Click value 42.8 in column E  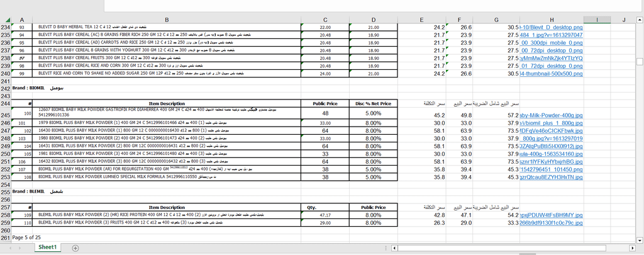439,215
